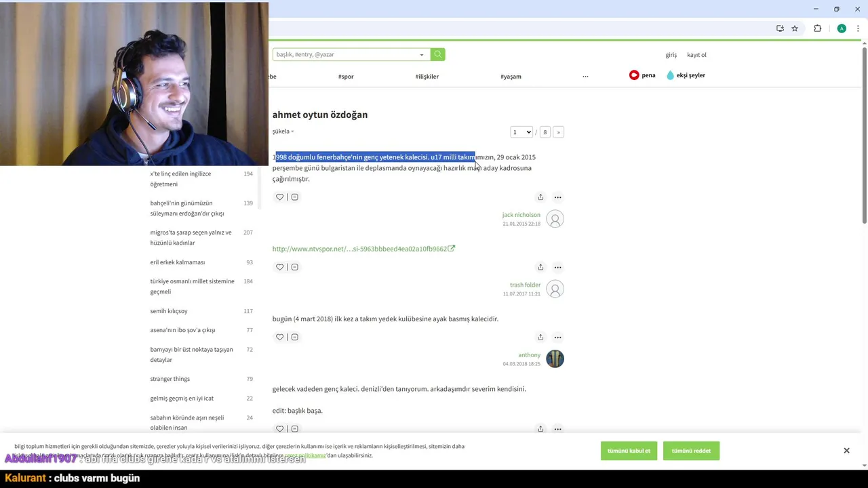Open the #ilişkiler channel tab
Screen dimensions: 868x488
coord(427,77)
